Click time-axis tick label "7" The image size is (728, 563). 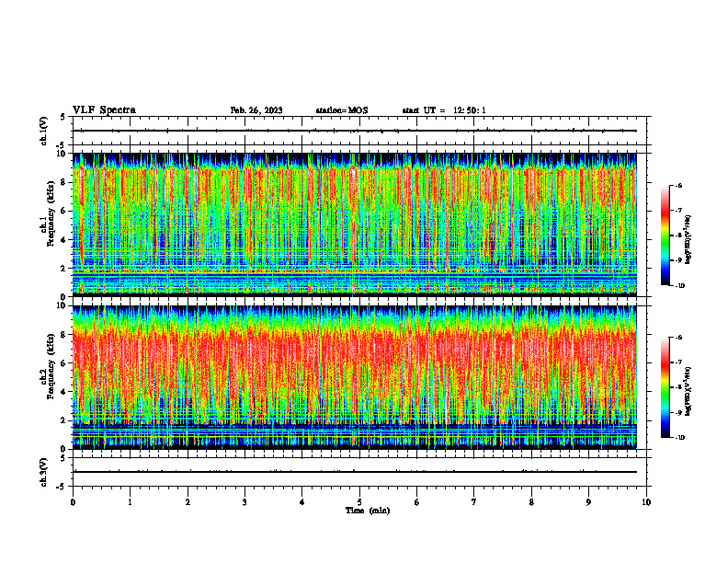click(x=474, y=502)
